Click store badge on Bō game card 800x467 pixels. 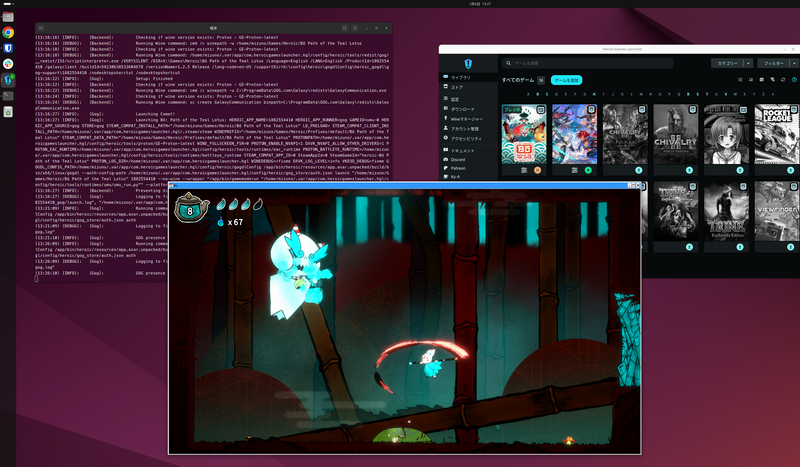point(541,109)
